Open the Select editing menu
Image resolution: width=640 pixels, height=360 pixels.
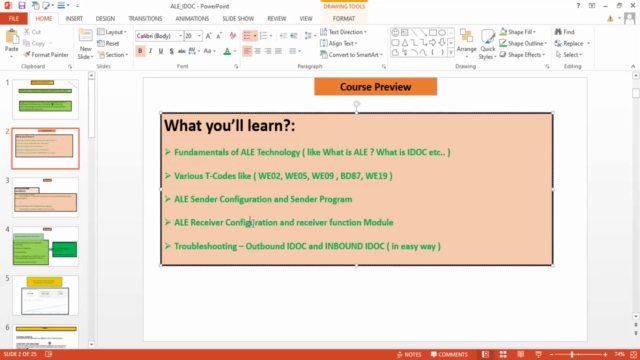[569, 55]
